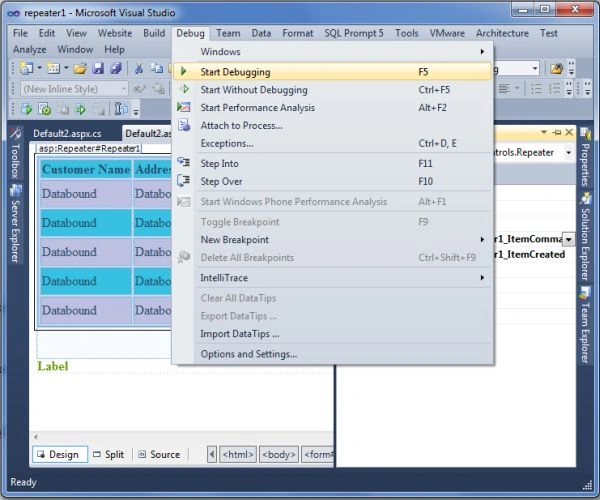The image size is (600, 500).
Task: Click the Step Over icon
Action: point(183,180)
